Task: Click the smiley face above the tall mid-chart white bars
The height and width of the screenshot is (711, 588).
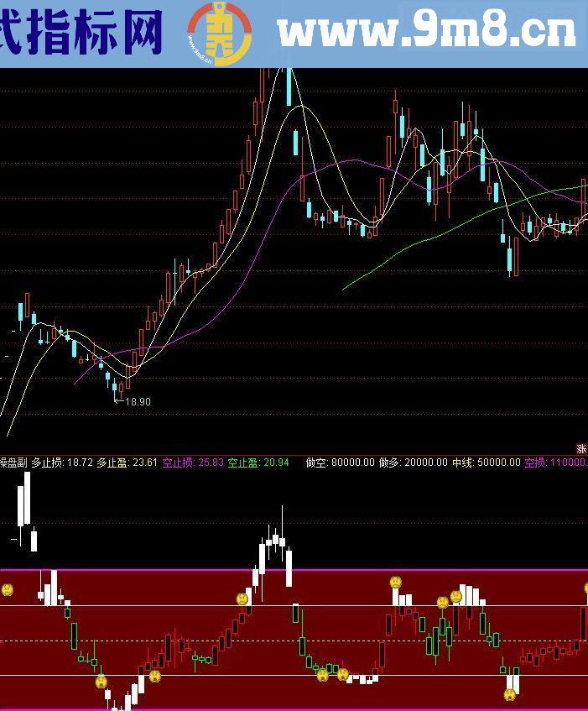Action: (242, 599)
